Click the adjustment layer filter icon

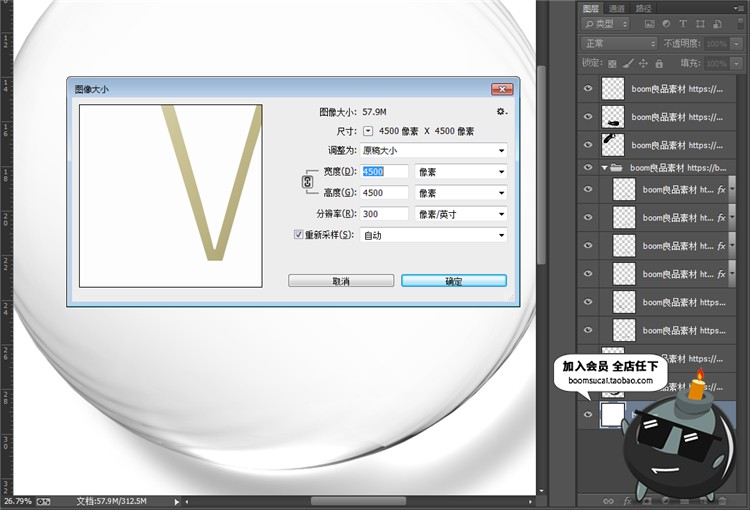click(667, 24)
